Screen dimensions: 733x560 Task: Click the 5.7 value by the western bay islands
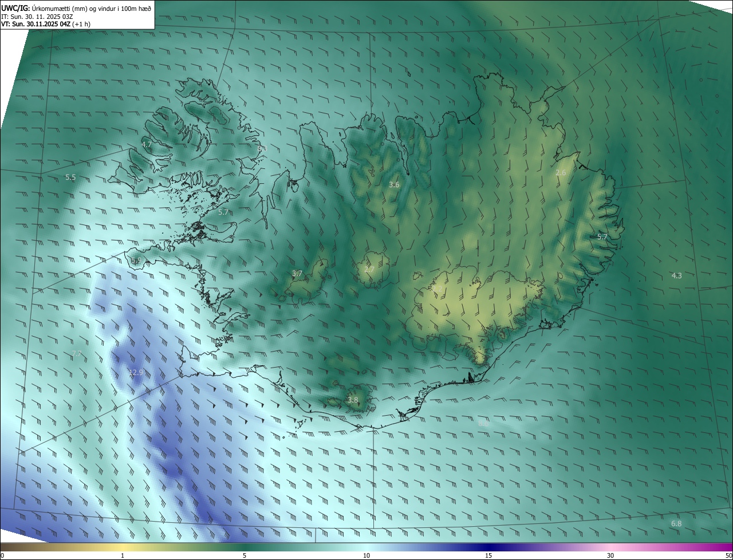click(223, 212)
